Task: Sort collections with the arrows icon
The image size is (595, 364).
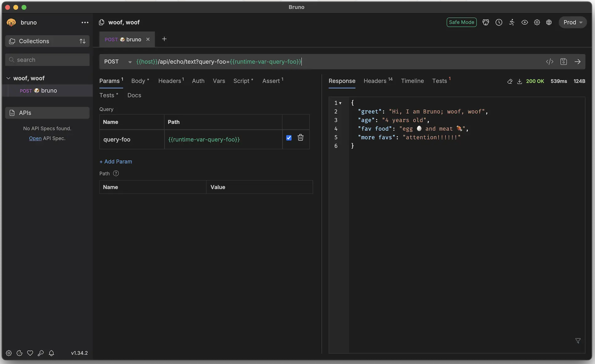Action: (82, 41)
